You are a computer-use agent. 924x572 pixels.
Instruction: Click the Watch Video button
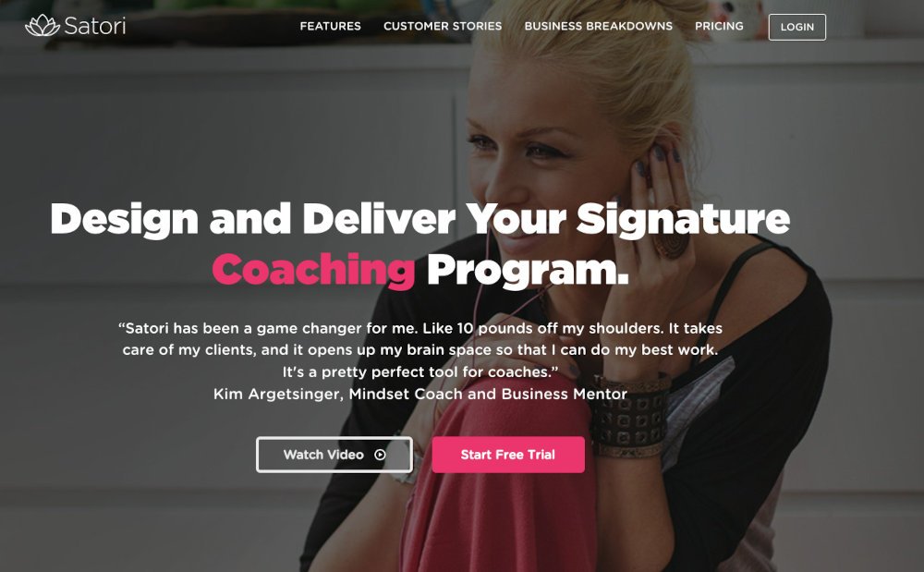tap(334, 455)
